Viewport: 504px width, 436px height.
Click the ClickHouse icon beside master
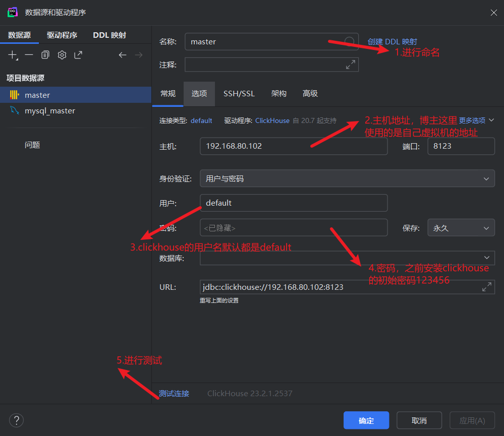(14, 95)
